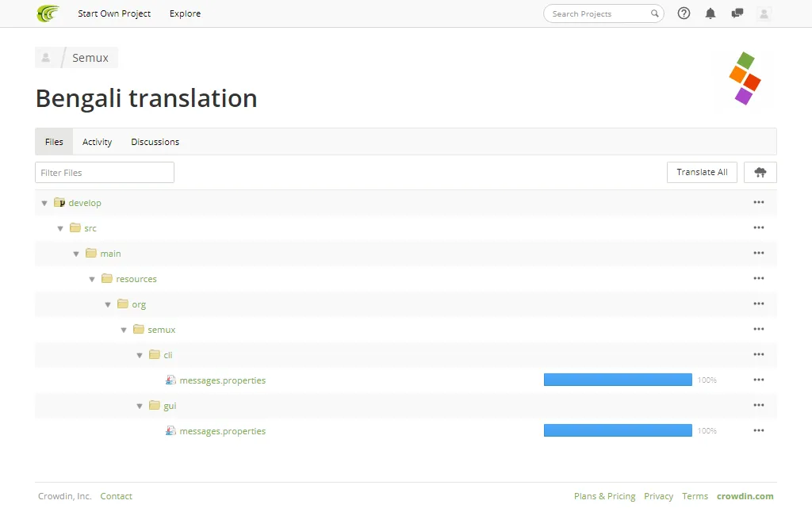Open the Crowdin logo home link
Viewport: 812px width, 508px height.
click(x=48, y=13)
